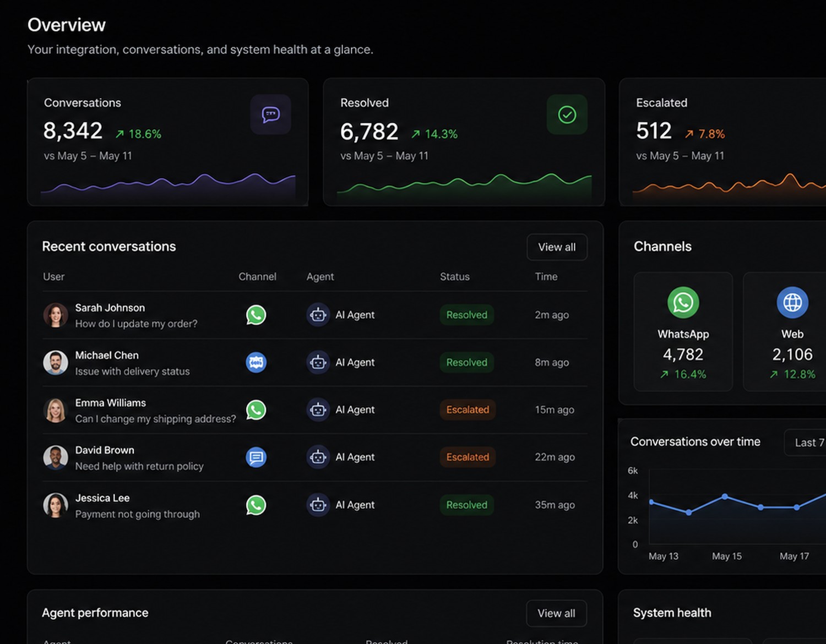The width and height of the screenshot is (826, 644).
Task: Click View all in Agent performance
Action: [x=556, y=613]
